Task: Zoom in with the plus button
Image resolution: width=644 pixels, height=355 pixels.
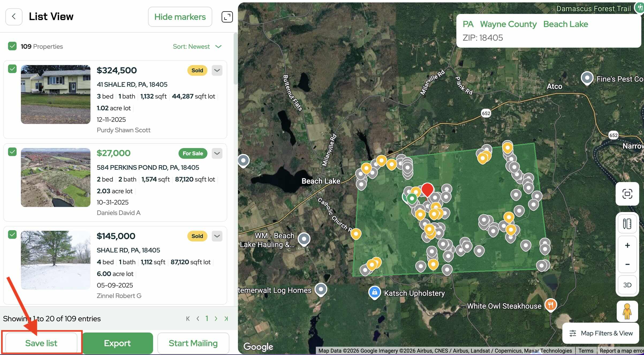Action: [627, 246]
